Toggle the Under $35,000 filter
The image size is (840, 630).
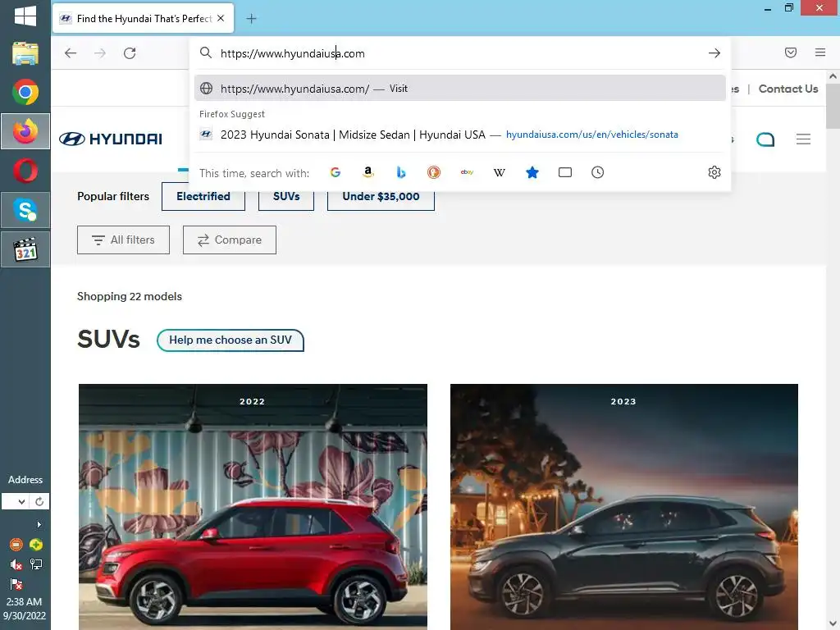click(x=381, y=197)
